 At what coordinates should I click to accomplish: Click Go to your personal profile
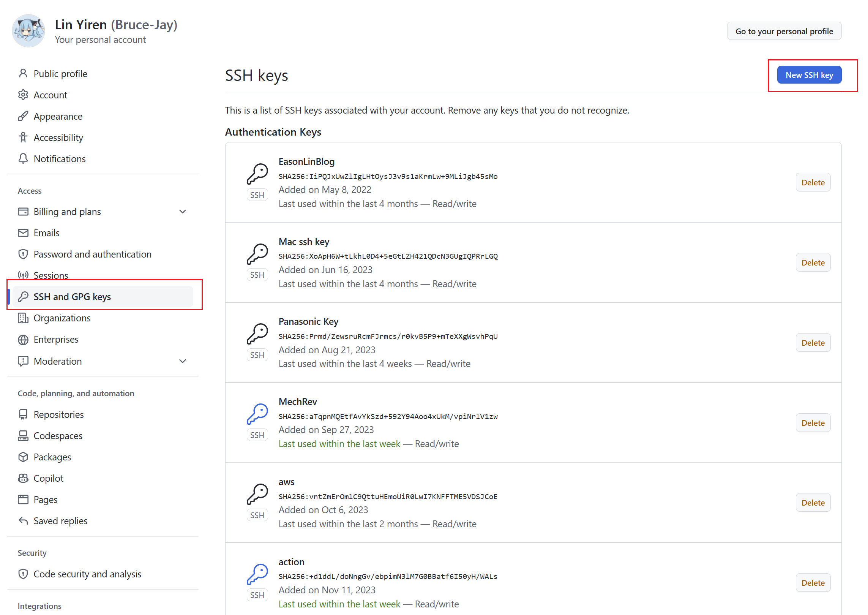[784, 31]
